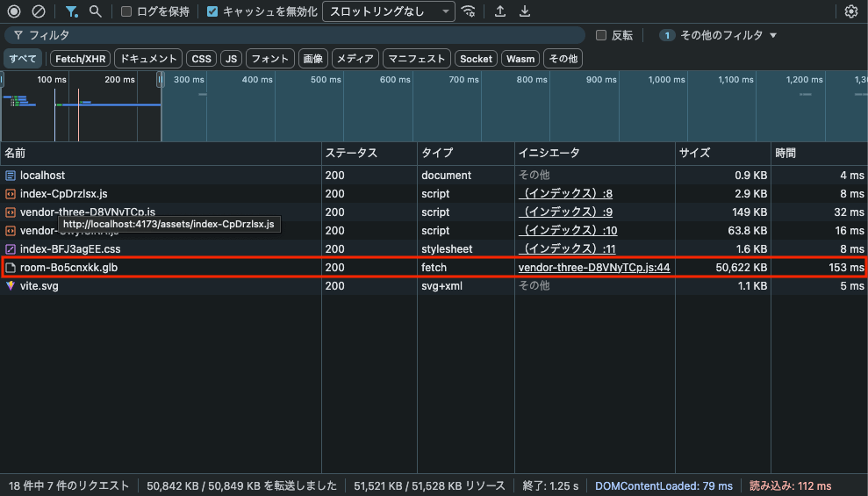This screenshot has width=868, height=496.
Task: Enable the ログを保持 checkbox
Action: coord(126,11)
